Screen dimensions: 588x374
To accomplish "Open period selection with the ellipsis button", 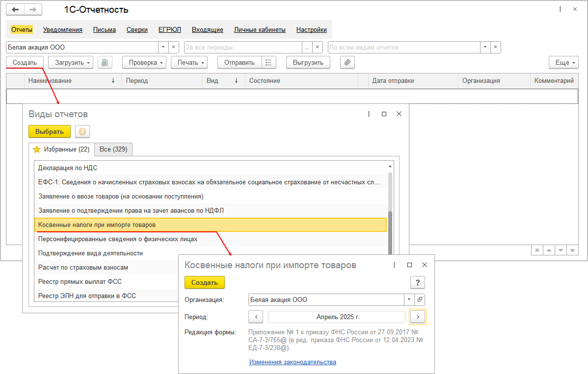I will 307,47.
